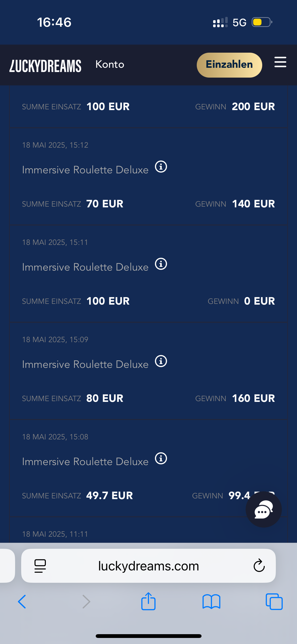The width and height of the screenshot is (297, 644).
Task: Tap the 16:46 status bar clock
Action: (x=54, y=22)
